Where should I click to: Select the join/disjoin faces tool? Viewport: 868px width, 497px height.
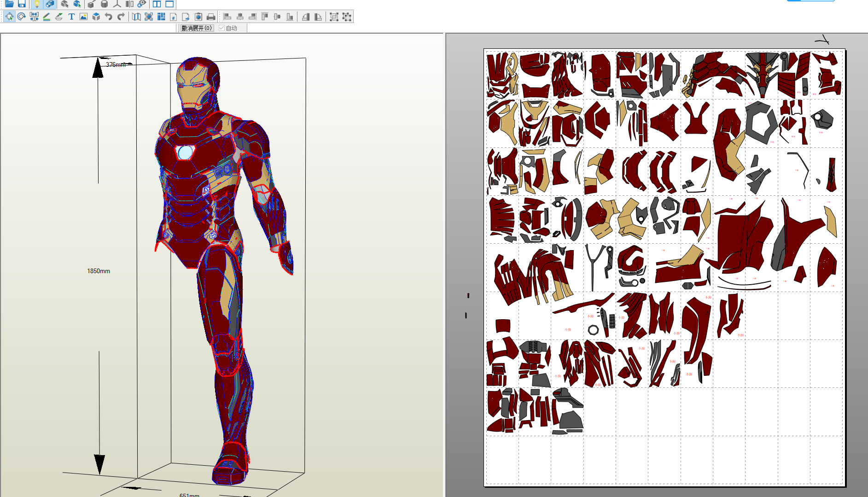click(34, 17)
